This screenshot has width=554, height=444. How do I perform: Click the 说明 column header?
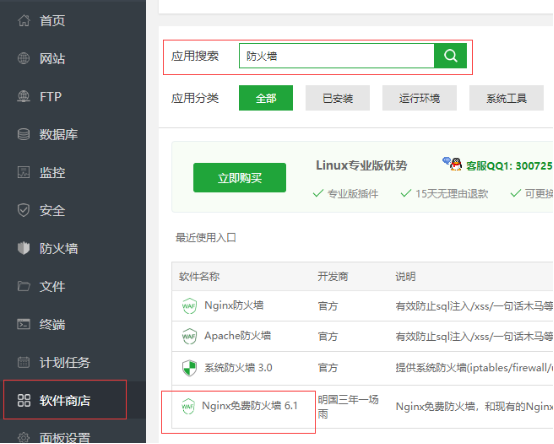tap(405, 276)
